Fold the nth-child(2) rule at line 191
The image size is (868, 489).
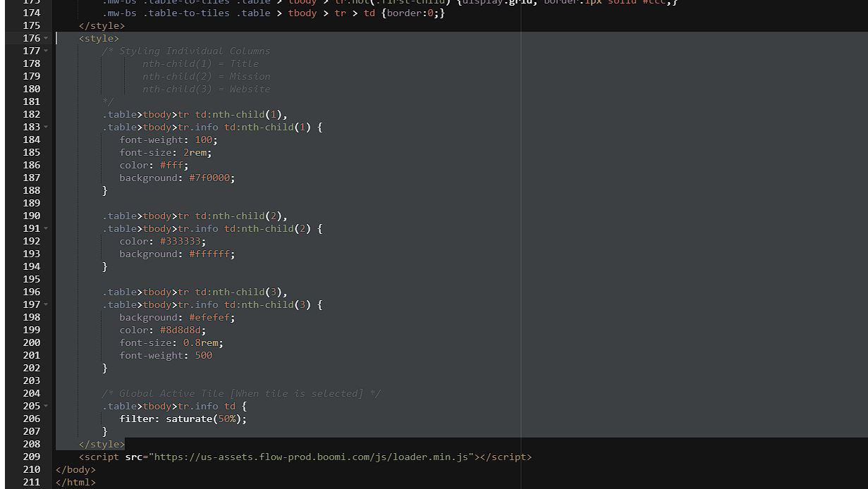(x=46, y=228)
